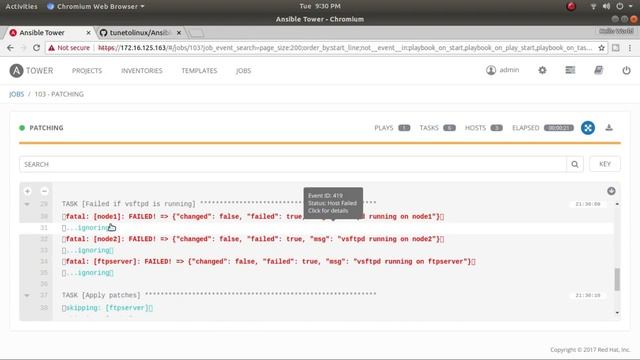The width and height of the screenshot is (640, 360).
Task: Click the node2 fatal FAILED output line
Action: point(253,239)
